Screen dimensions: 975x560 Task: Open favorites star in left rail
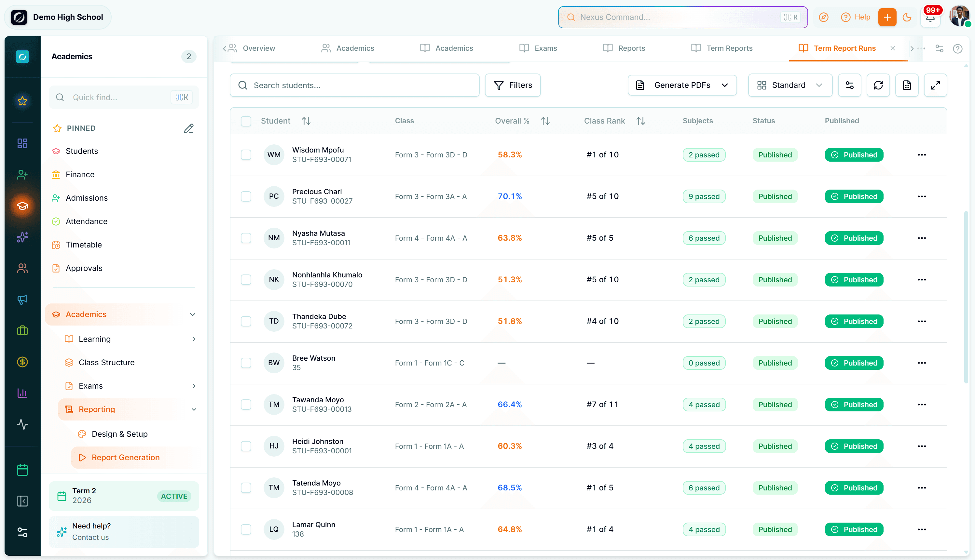(22, 101)
